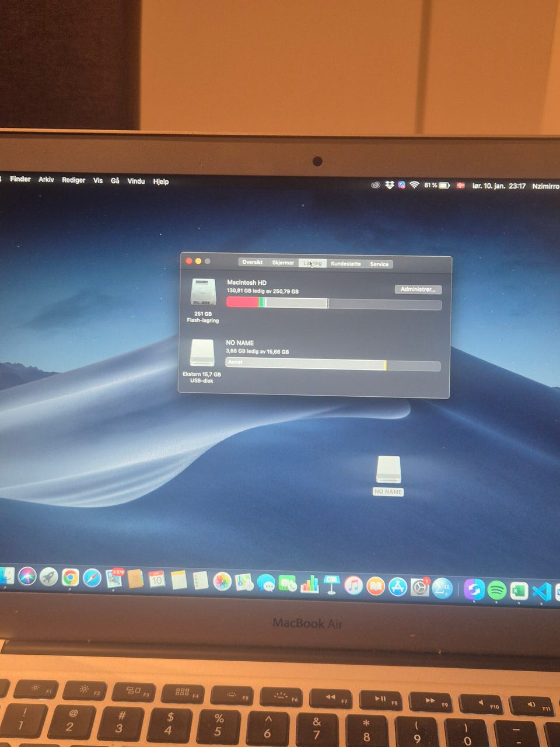Open the Norwegian flag input menu
Viewport: 560px width, 747px height.
coord(460,185)
